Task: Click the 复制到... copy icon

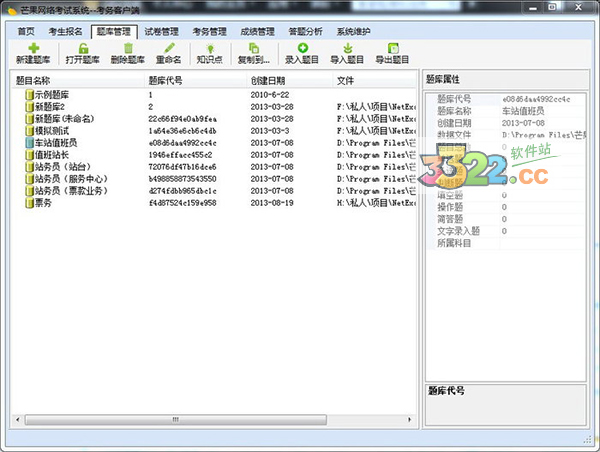Action: (254, 48)
